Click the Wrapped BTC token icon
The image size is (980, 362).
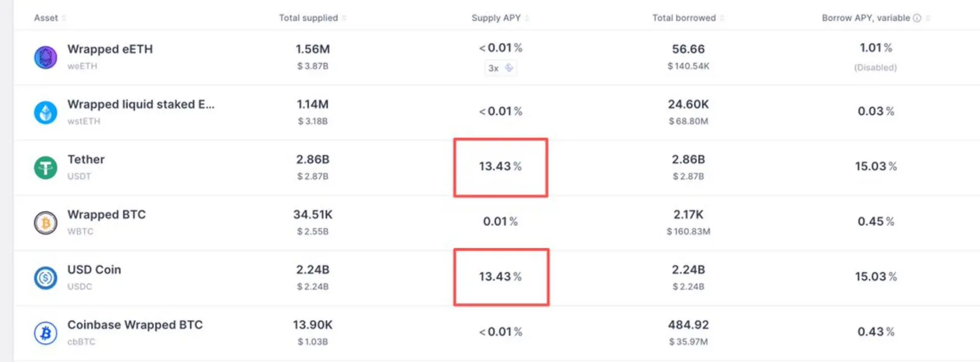[x=45, y=223]
